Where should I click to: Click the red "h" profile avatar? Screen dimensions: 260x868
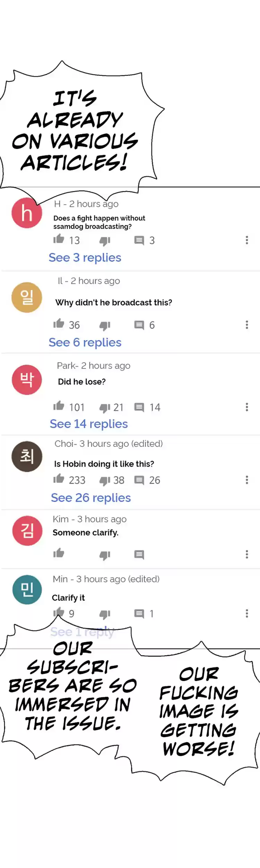[27, 213]
